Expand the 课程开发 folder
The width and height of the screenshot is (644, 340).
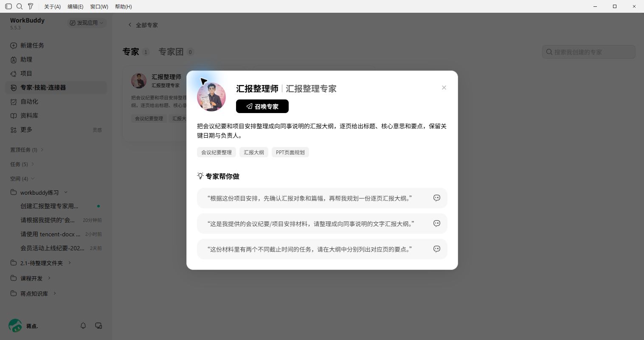tap(49, 278)
